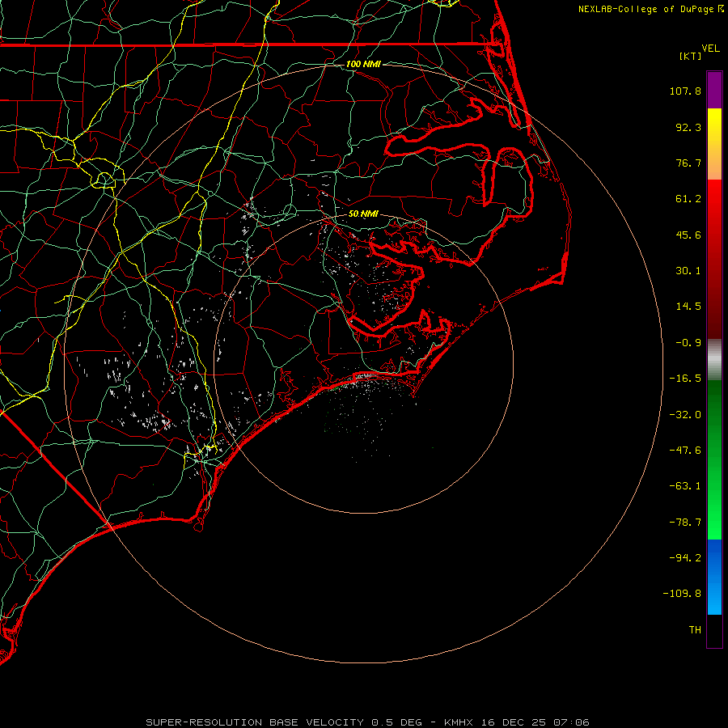Pick the purple segment of velocity color bar
The height and width of the screenshot is (728, 728).
coord(714,90)
